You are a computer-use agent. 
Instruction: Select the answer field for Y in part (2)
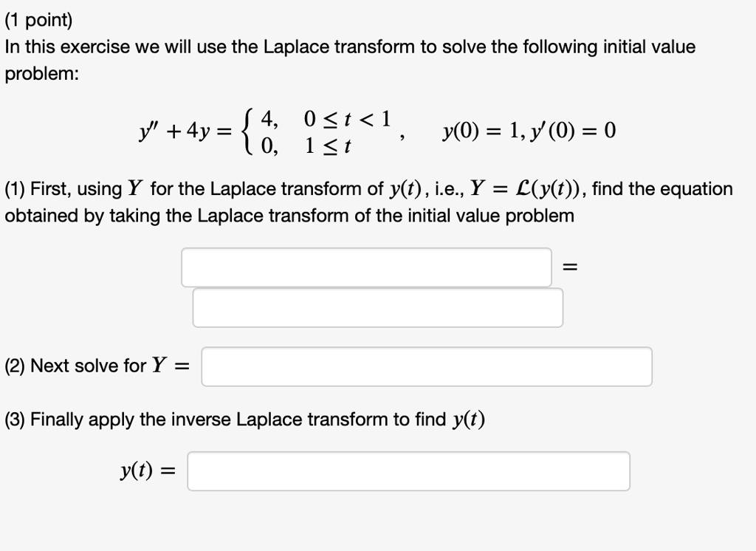427,366
